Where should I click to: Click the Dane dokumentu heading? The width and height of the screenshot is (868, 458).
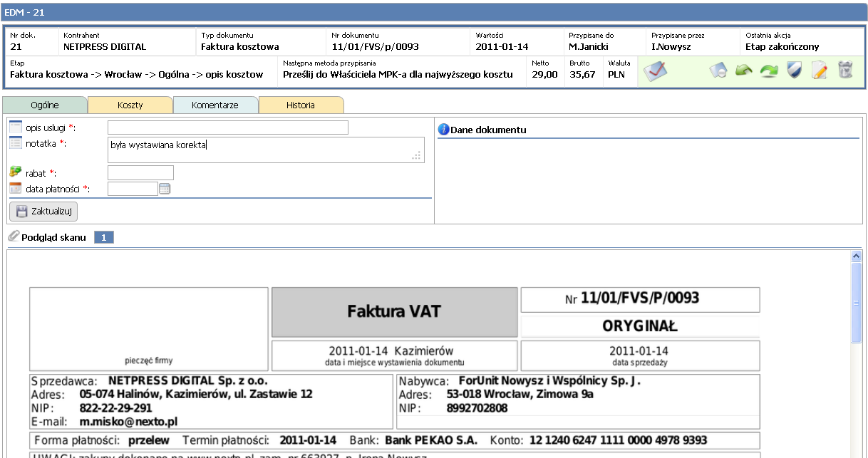click(488, 130)
